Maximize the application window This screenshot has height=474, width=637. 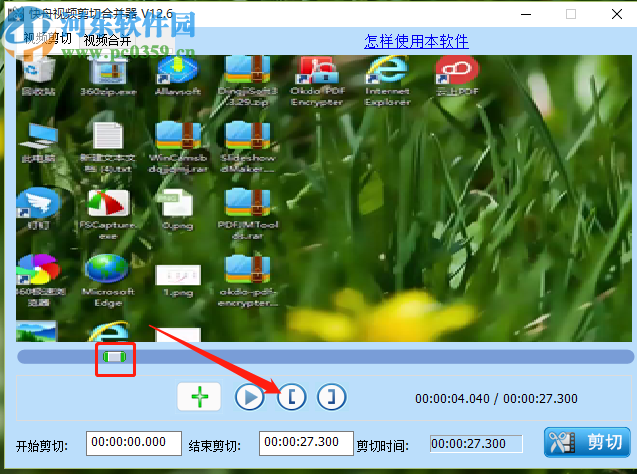coord(571,14)
